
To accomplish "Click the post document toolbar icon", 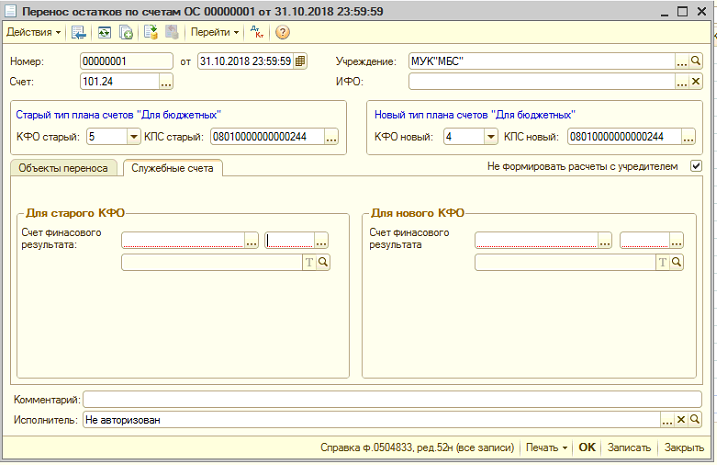I will [151, 32].
